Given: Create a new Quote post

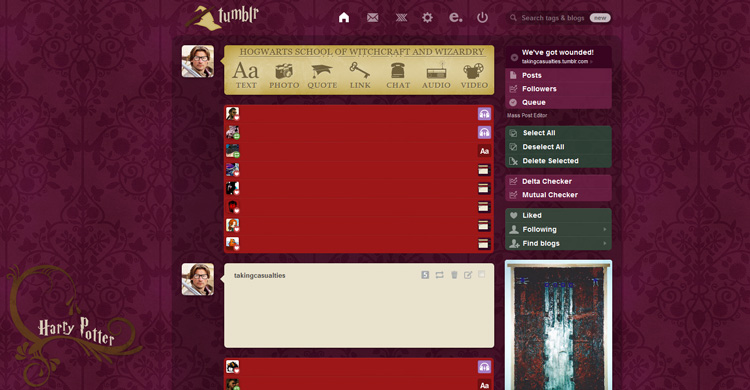Looking at the screenshot, I should [322, 76].
